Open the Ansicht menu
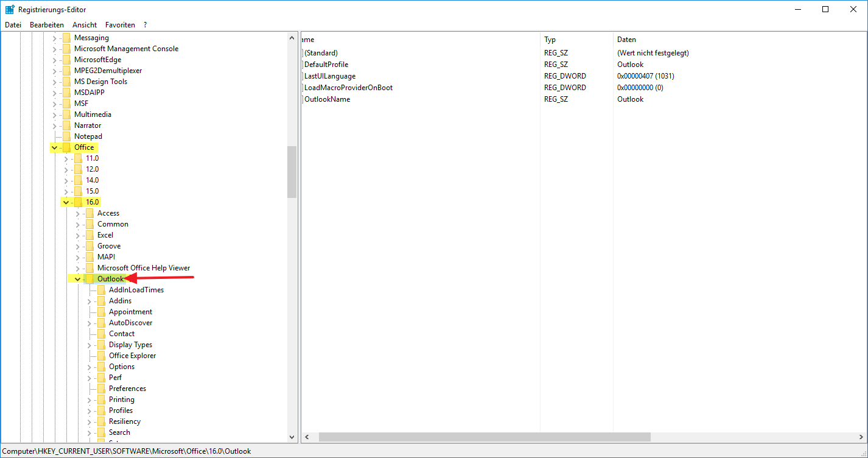 [85, 25]
